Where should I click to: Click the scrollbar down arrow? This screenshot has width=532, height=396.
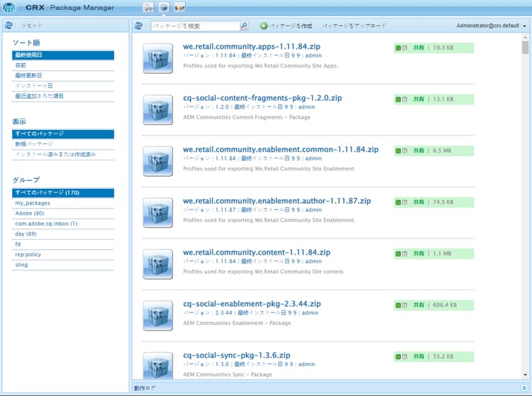click(x=525, y=375)
